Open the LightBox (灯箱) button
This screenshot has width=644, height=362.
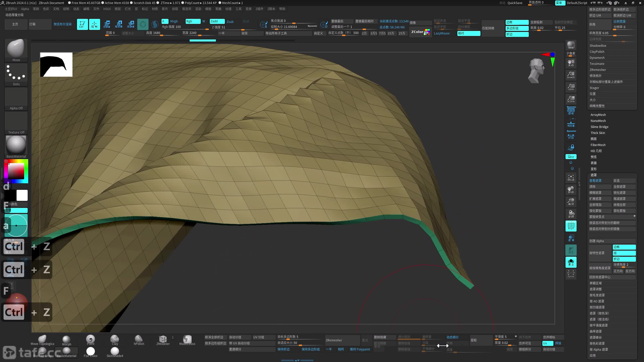click(x=40, y=24)
